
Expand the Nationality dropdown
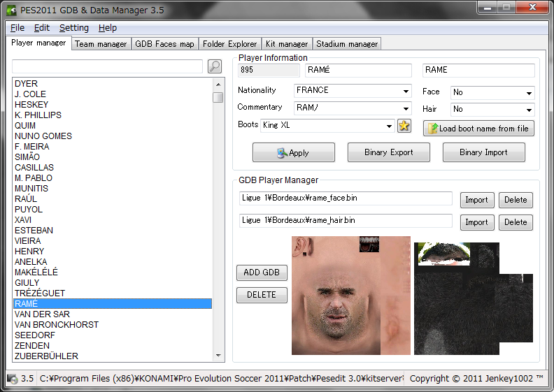(x=406, y=91)
